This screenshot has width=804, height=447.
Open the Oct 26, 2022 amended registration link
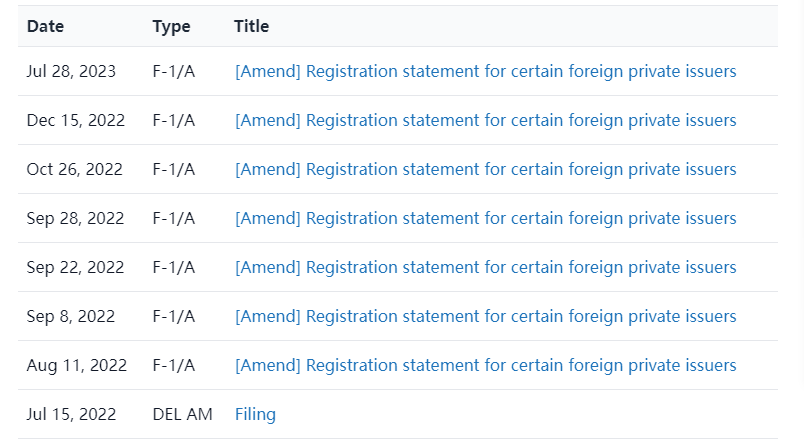[x=486, y=169]
